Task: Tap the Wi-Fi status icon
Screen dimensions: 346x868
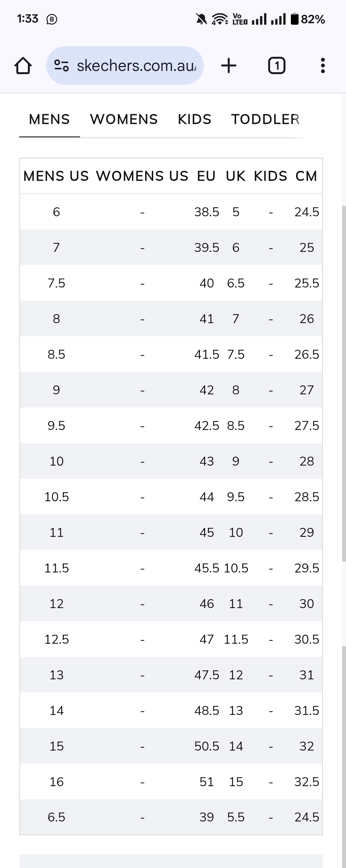Action: [x=219, y=19]
